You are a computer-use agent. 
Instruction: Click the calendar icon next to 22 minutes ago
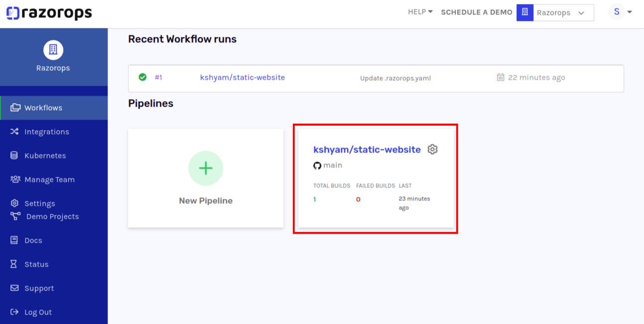coord(501,77)
